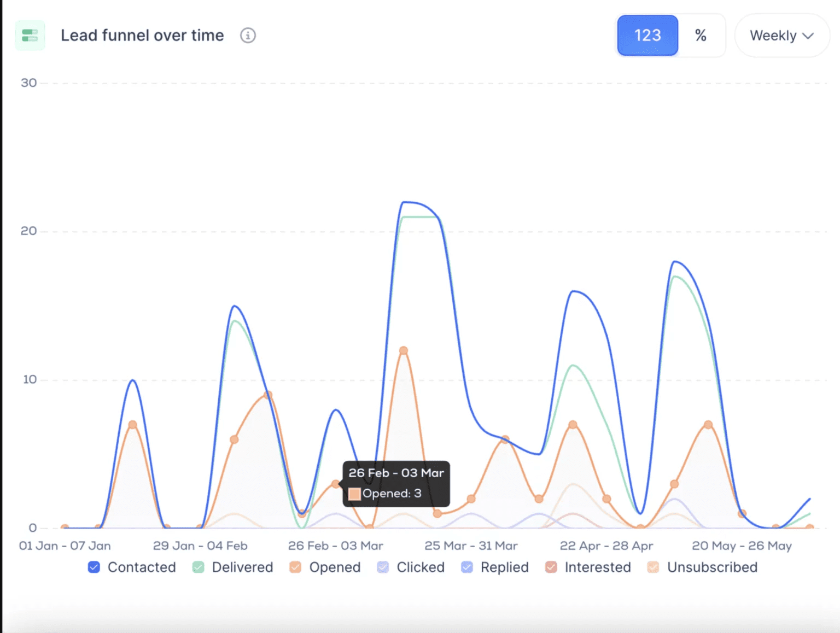The image size is (840, 633).
Task: Click the chevron next to Weekly
Action: [x=808, y=36]
